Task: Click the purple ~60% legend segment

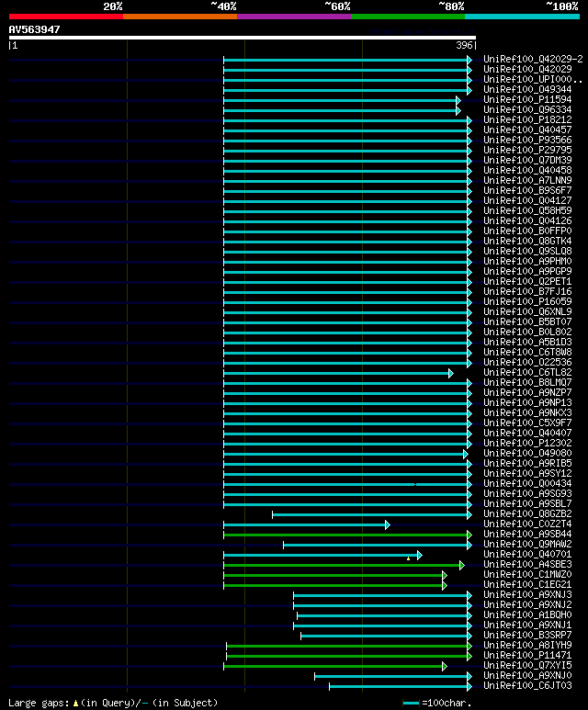Action: (294, 17)
